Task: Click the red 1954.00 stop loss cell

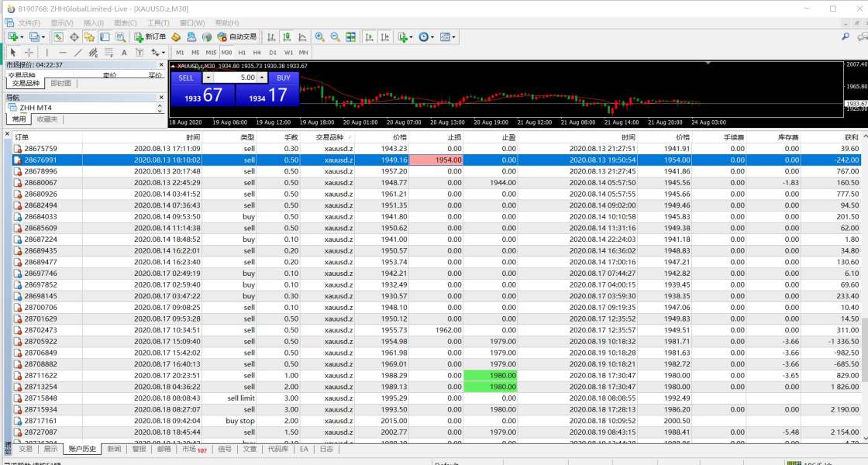Action: coord(436,160)
